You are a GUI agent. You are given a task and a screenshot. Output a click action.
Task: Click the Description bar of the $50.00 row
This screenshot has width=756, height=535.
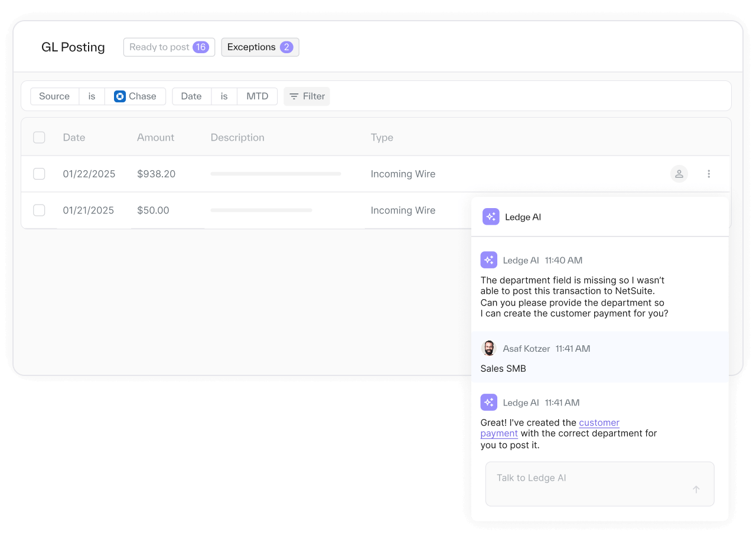click(x=261, y=210)
